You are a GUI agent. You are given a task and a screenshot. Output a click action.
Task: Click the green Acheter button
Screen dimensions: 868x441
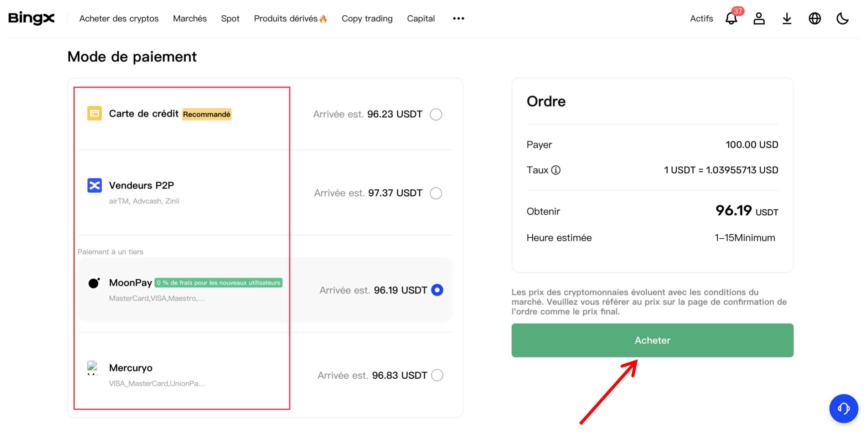tap(652, 340)
